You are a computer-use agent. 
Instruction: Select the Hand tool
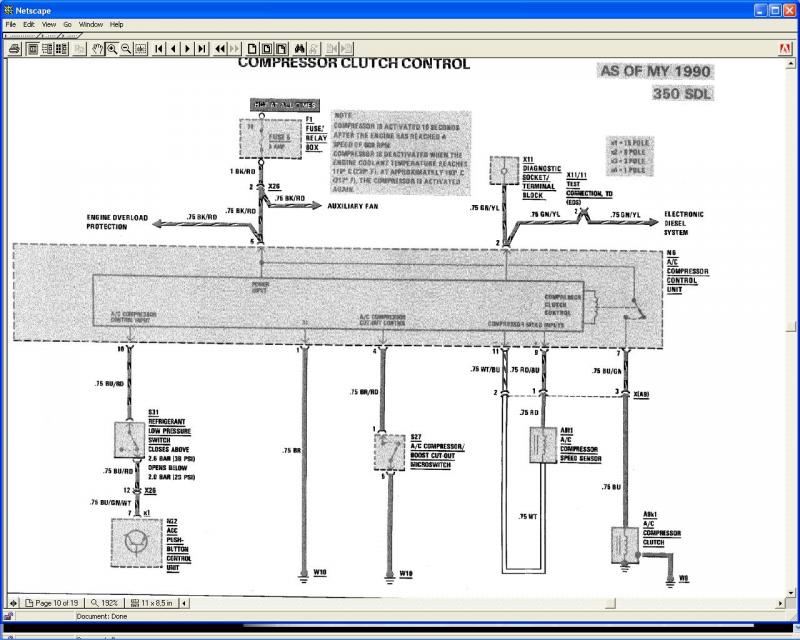[x=97, y=49]
